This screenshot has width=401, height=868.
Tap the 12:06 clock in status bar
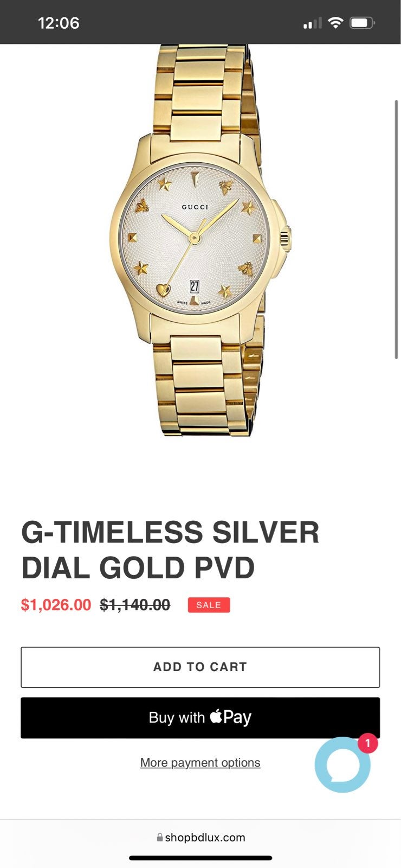tap(59, 23)
